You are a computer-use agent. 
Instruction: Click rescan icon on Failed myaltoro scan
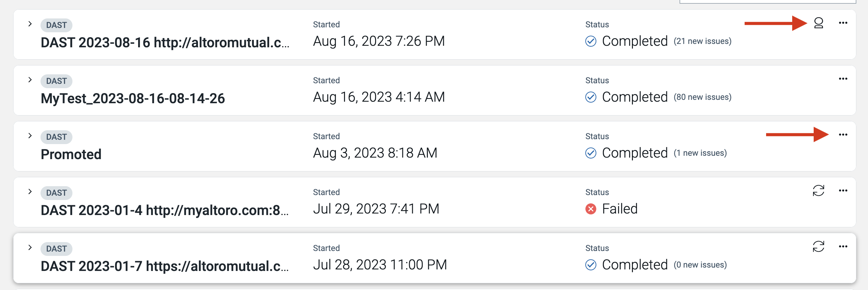coord(819,190)
